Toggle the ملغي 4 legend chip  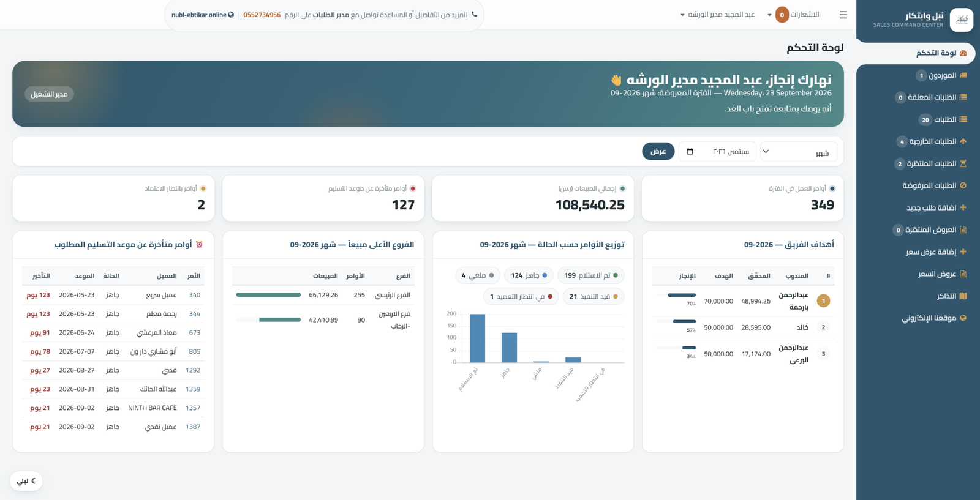point(478,275)
